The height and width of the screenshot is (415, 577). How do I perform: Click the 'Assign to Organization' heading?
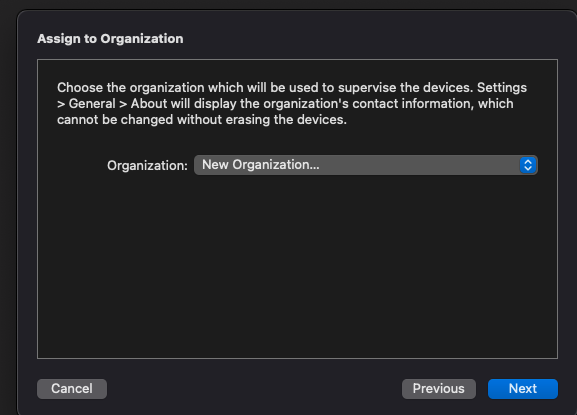[110, 39]
